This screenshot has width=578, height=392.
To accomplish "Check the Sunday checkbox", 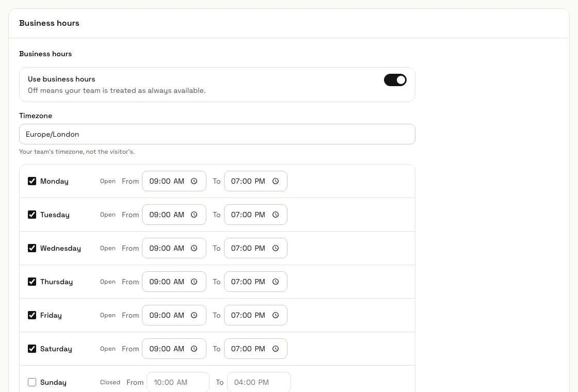I will coord(32,382).
